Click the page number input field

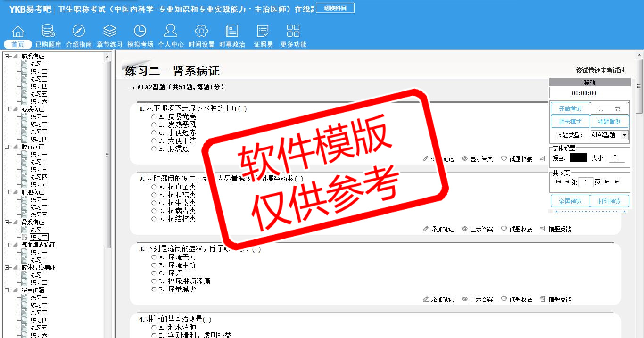pyautogui.click(x=586, y=182)
